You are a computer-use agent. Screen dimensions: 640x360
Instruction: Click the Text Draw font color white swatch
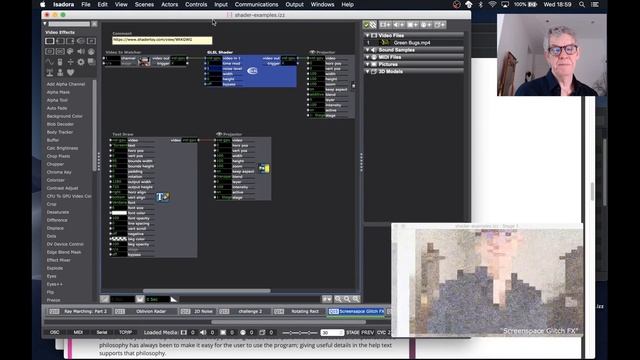[x=119, y=213]
